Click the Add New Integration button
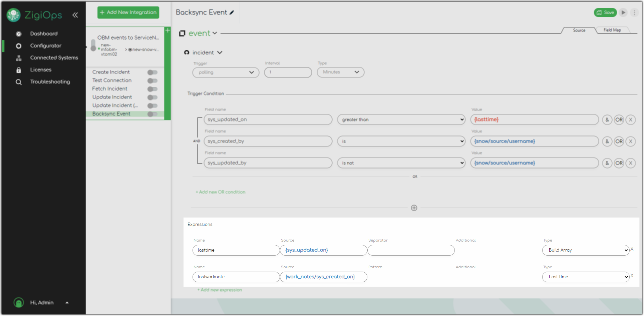This screenshot has height=316, width=644. coord(128,12)
